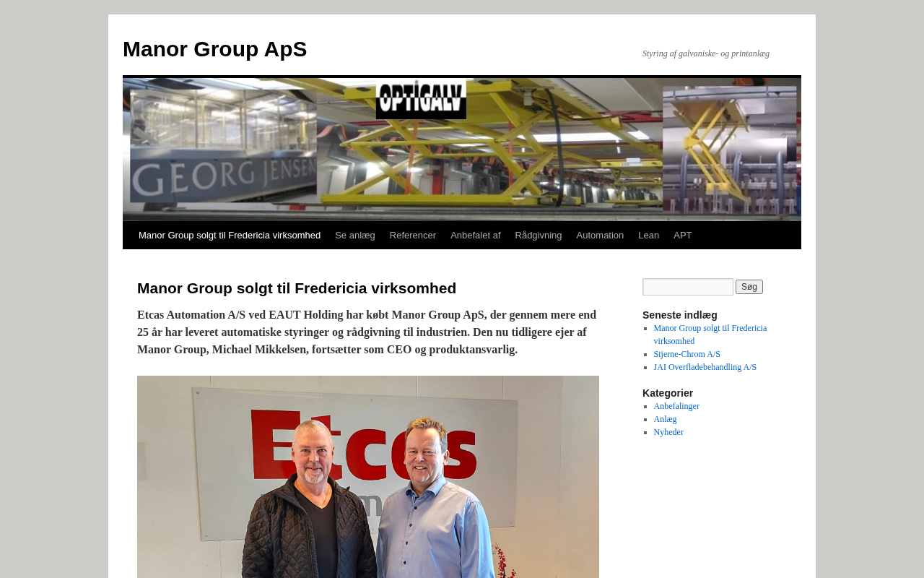Viewport: 924px width, 578px height.
Task: View the Nyheder category
Action: [x=668, y=432]
